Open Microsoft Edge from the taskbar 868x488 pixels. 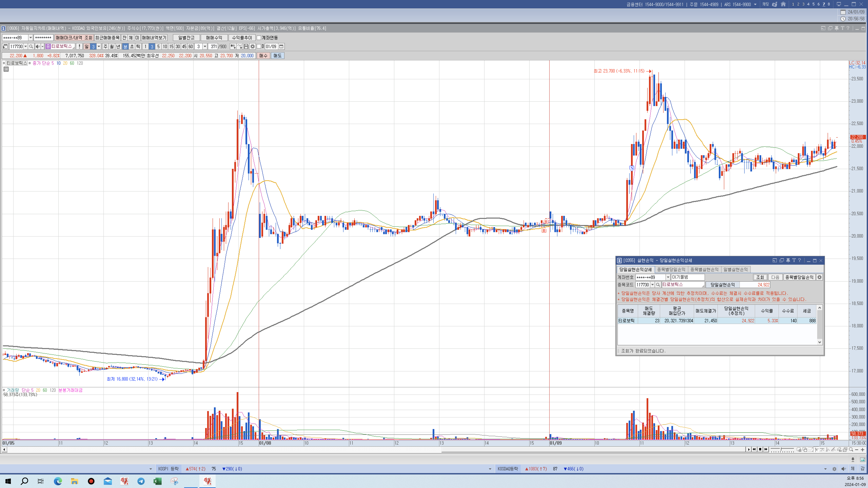(x=58, y=481)
